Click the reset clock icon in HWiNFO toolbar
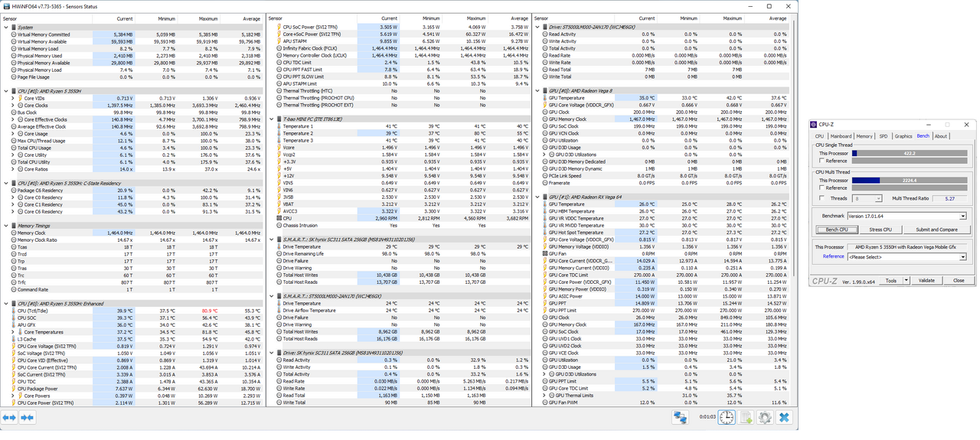The width and height of the screenshot is (980, 440). [x=726, y=417]
